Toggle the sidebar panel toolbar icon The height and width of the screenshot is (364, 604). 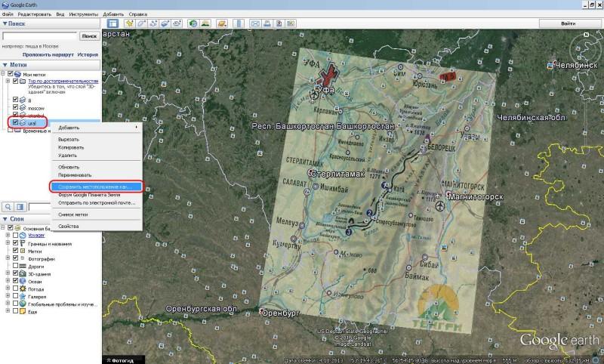point(112,23)
